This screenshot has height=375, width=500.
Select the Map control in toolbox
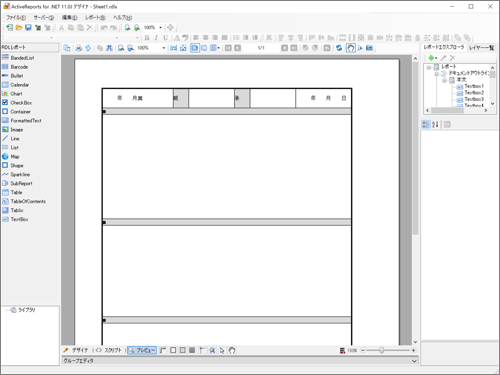11,157
